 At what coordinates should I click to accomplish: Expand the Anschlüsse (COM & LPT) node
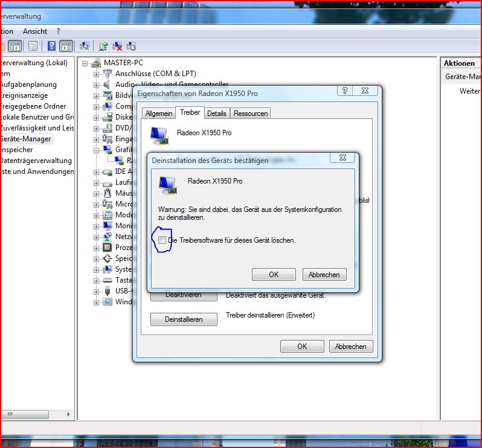96,74
